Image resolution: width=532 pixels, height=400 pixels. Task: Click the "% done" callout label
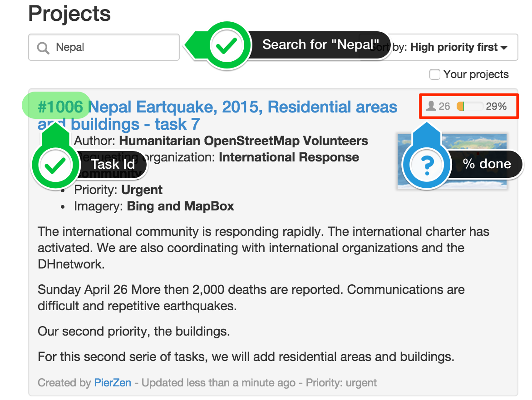pyautogui.click(x=487, y=164)
